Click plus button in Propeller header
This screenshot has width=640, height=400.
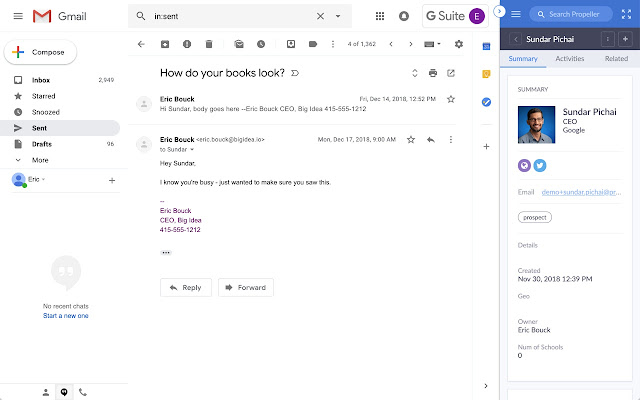(x=625, y=39)
